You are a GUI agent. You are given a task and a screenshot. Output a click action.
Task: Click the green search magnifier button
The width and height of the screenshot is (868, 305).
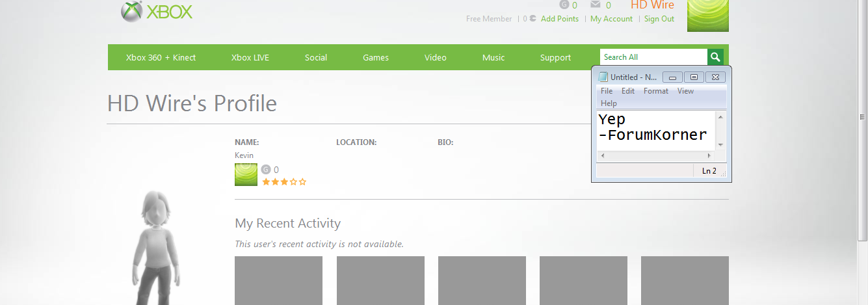click(x=716, y=57)
